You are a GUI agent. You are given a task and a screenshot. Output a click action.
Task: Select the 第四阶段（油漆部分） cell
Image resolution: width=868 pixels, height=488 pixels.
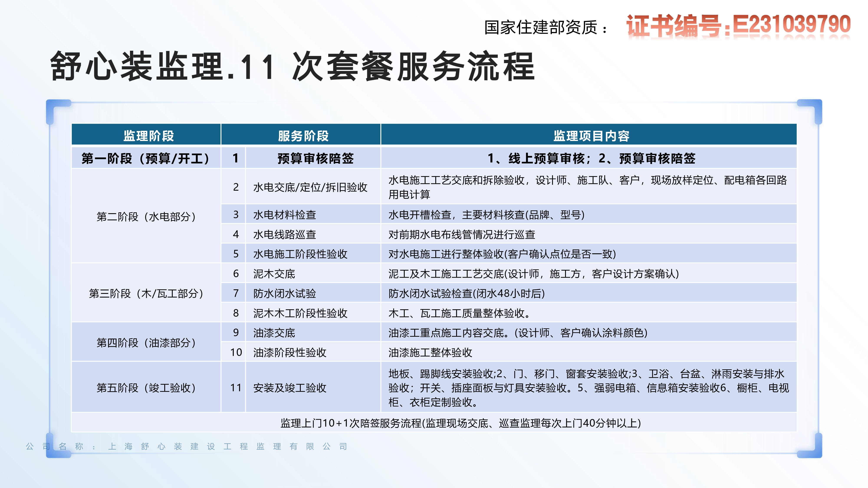[146, 342]
